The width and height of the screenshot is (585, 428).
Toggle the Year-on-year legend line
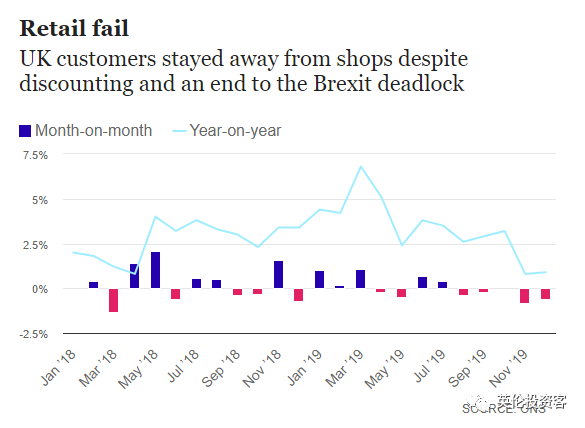coord(179,131)
